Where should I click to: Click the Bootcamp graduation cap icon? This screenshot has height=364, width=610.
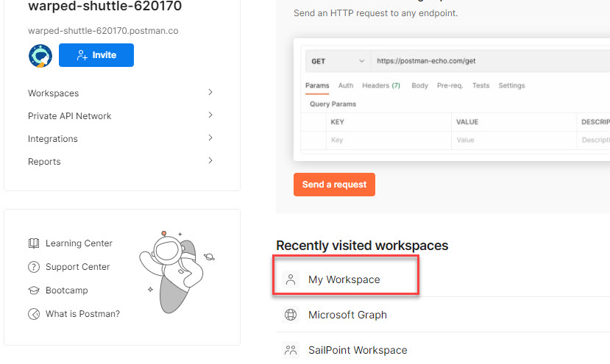(x=34, y=290)
